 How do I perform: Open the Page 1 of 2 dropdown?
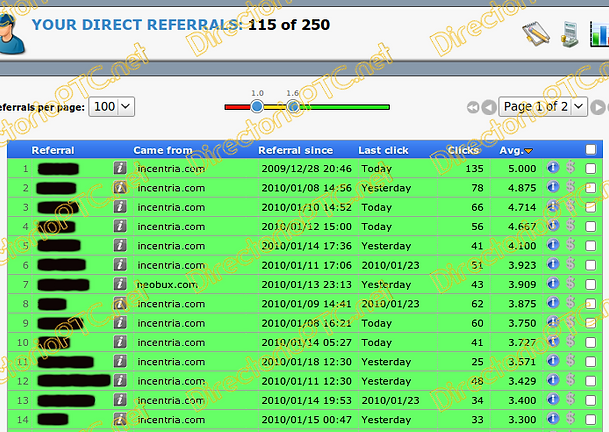tap(543, 106)
